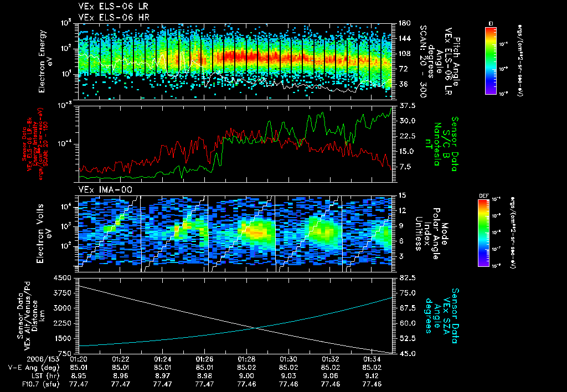The image size is (567, 392).
Task: Click the SZA axis value '45.0'
Action: point(408,354)
